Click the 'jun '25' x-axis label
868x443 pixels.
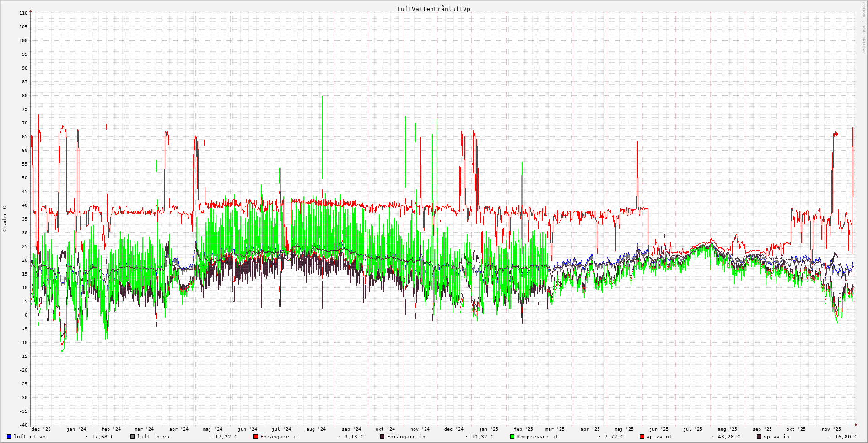(x=659, y=429)
